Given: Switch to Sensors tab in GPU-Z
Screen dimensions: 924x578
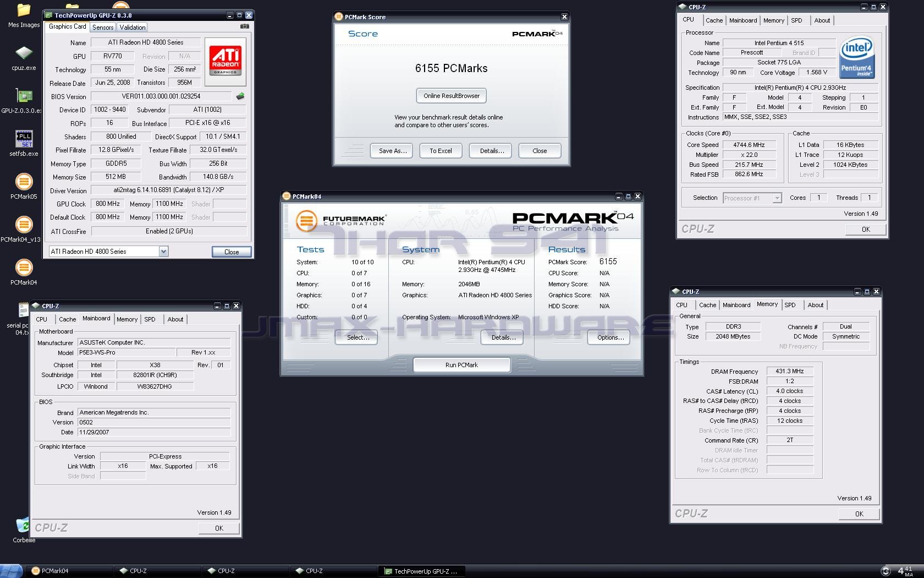Looking at the screenshot, I should pyautogui.click(x=103, y=27).
